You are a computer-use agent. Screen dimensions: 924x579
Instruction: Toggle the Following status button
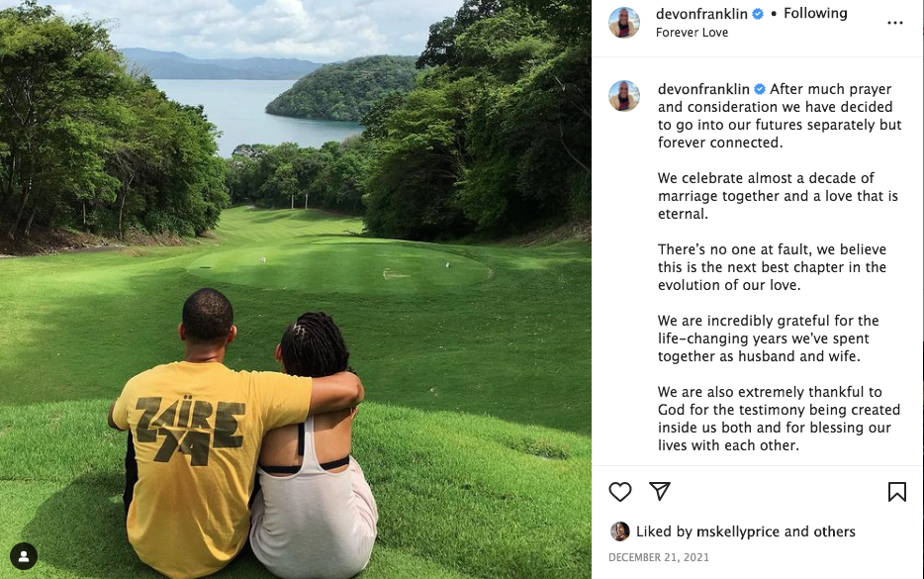815,13
